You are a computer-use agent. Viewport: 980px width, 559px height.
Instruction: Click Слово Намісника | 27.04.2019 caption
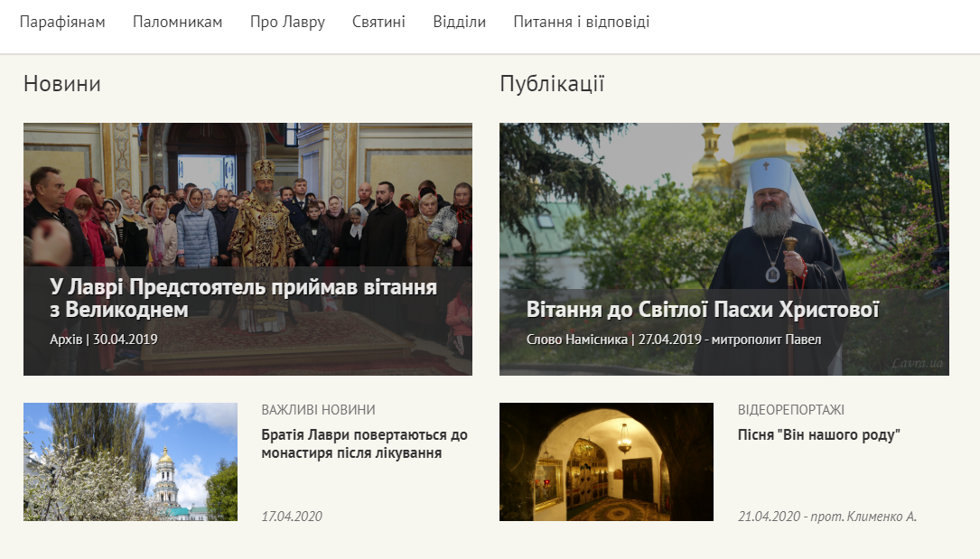pos(674,340)
